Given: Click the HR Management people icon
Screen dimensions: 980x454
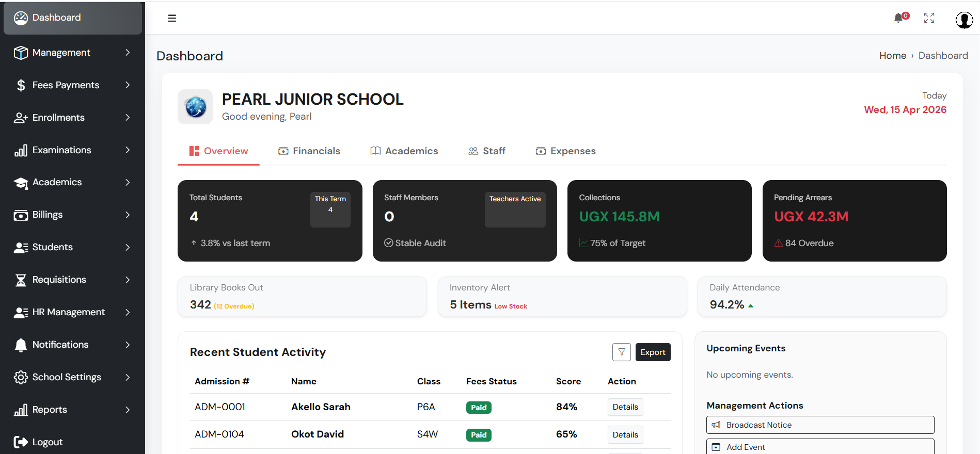Looking at the screenshot, I should (21, 313).
